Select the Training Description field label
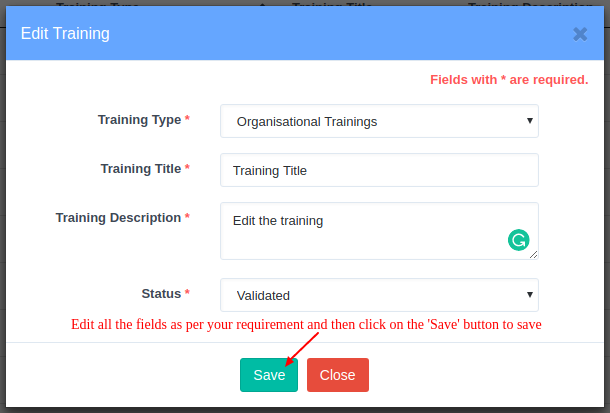610x413 pixels. [x=118, y=218]
